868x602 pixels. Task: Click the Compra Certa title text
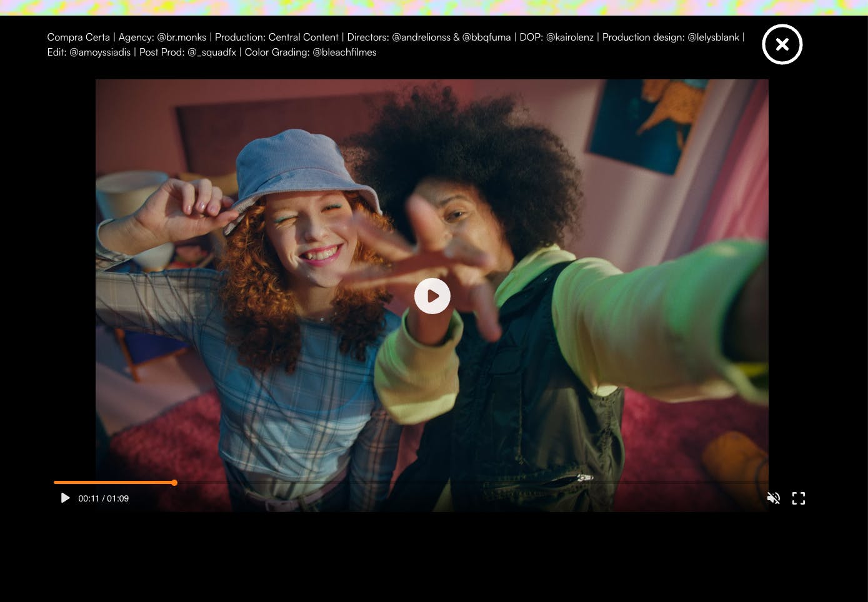pyautogui.click(x=78, y=37)
